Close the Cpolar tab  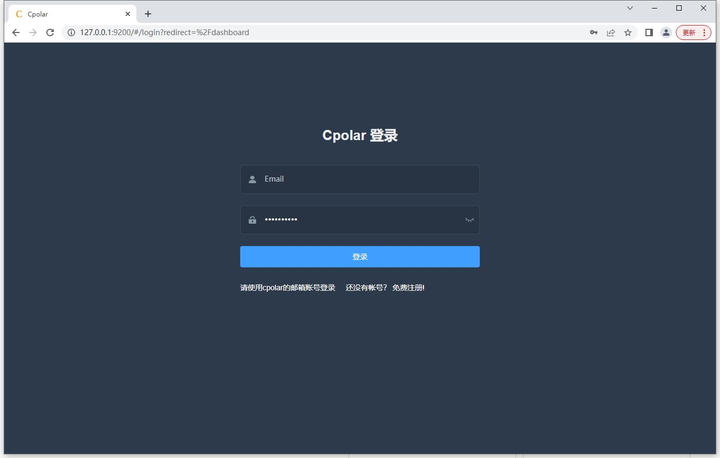[x=128, y=14]
